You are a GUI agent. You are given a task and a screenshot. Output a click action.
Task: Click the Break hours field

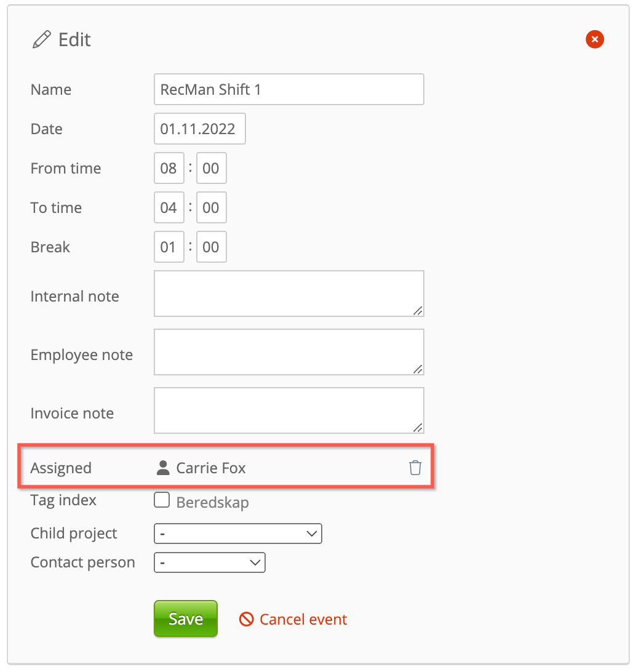(169, 247)
